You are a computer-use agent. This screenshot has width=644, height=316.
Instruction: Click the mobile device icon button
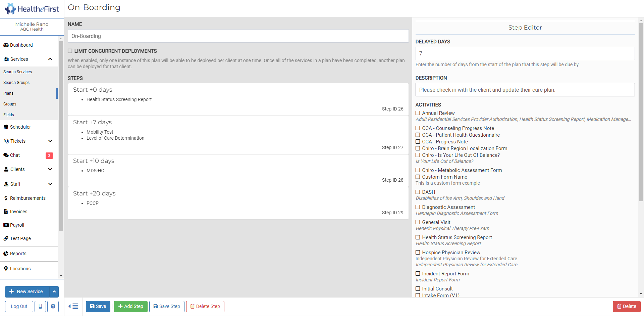click(x=40, y=306)
